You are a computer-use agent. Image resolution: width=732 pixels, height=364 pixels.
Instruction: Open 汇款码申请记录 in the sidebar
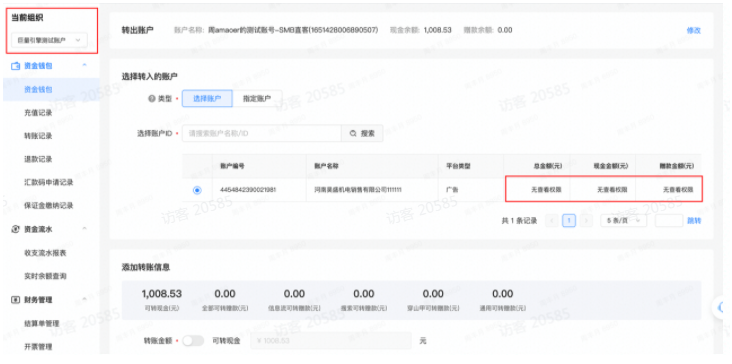[49, 182]
